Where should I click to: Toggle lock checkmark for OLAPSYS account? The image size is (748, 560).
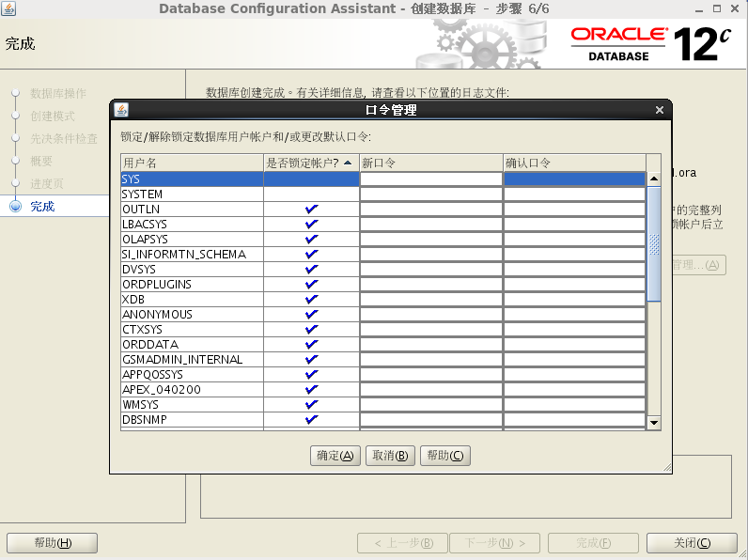[311, 239]
